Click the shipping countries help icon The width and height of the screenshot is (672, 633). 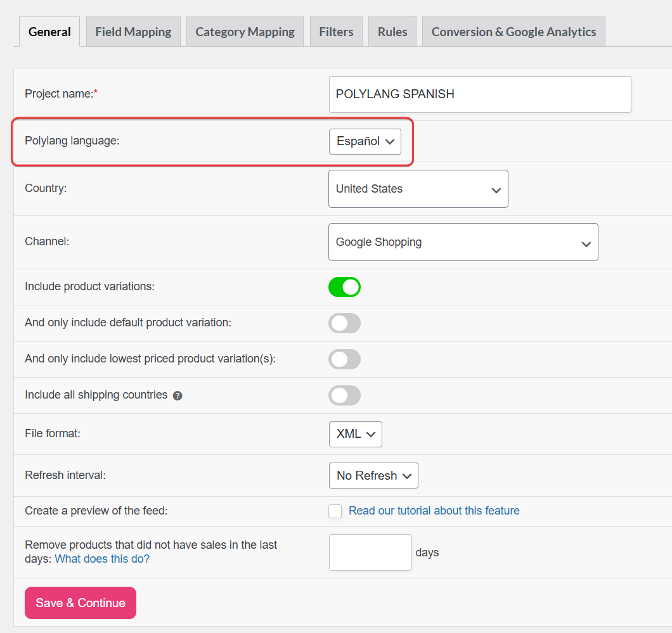tap(178, 395)
